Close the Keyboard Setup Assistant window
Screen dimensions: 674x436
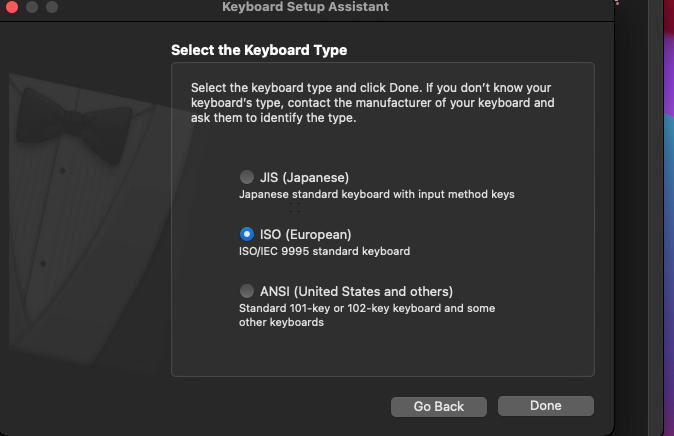point(12,7)
